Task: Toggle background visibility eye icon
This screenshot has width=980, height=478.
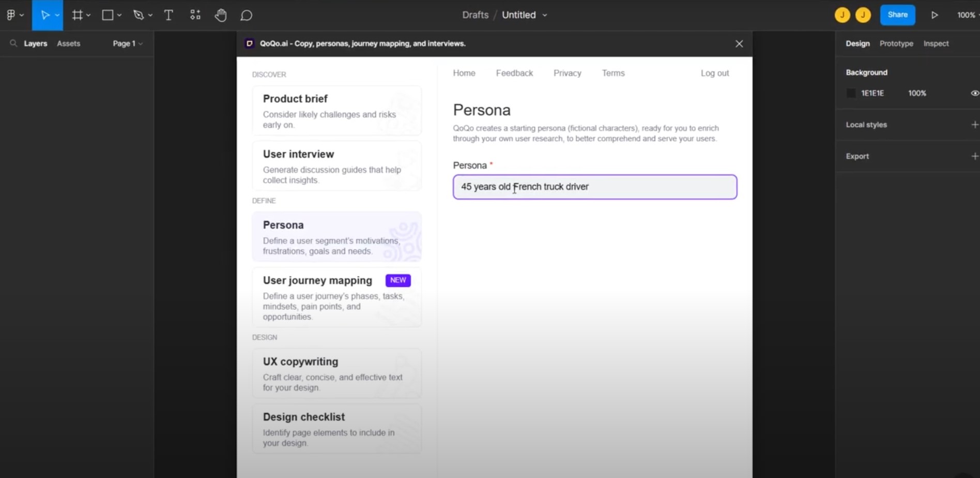Action: pyautogui.click(x=975, y=93)
